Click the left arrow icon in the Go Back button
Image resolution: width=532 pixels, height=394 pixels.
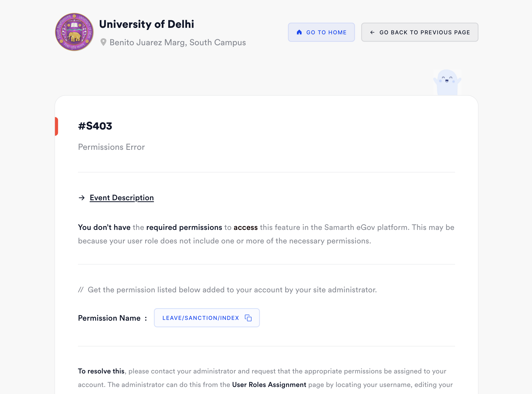pos(372,32)
